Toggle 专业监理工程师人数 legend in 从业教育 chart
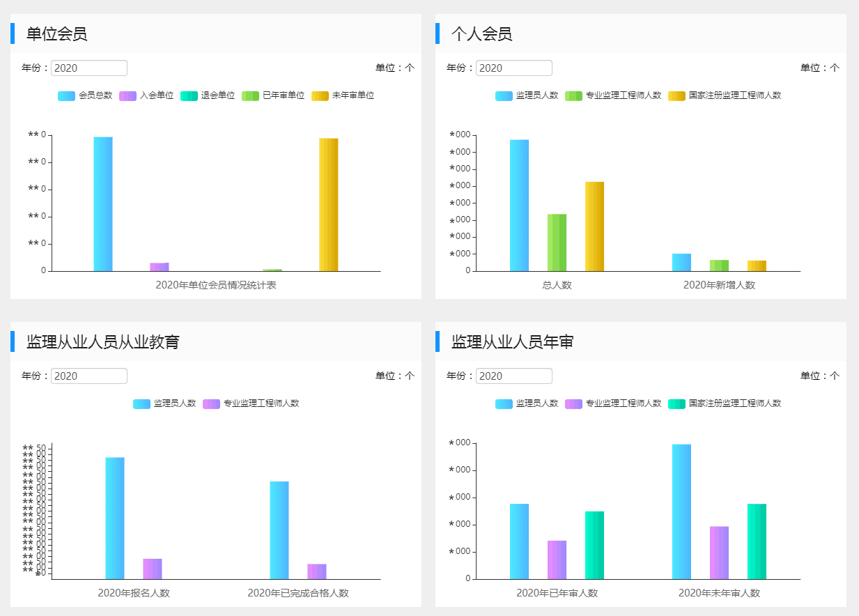 251,403
